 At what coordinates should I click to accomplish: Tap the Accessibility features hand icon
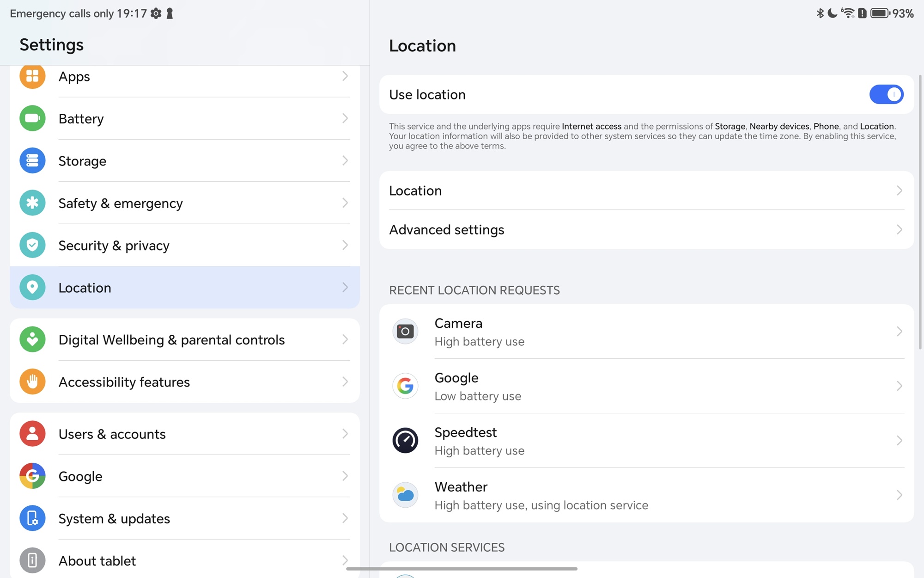tap(32, 381)
